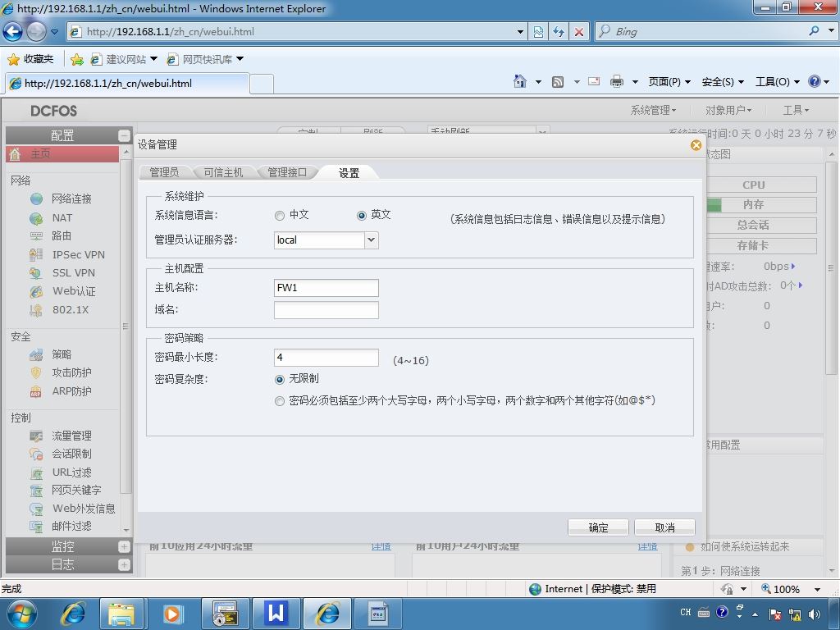Click the 确定 button
Viewport: 840px width, 630px height.
[598, 527]
